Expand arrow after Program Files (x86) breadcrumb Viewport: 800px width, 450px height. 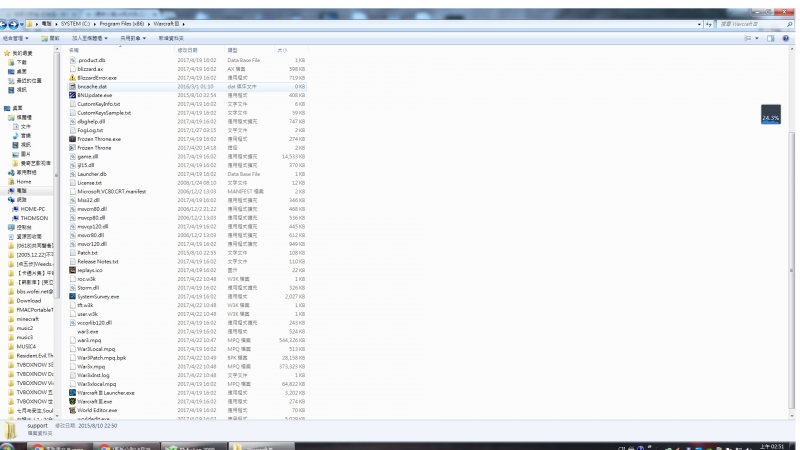point(149,24)
